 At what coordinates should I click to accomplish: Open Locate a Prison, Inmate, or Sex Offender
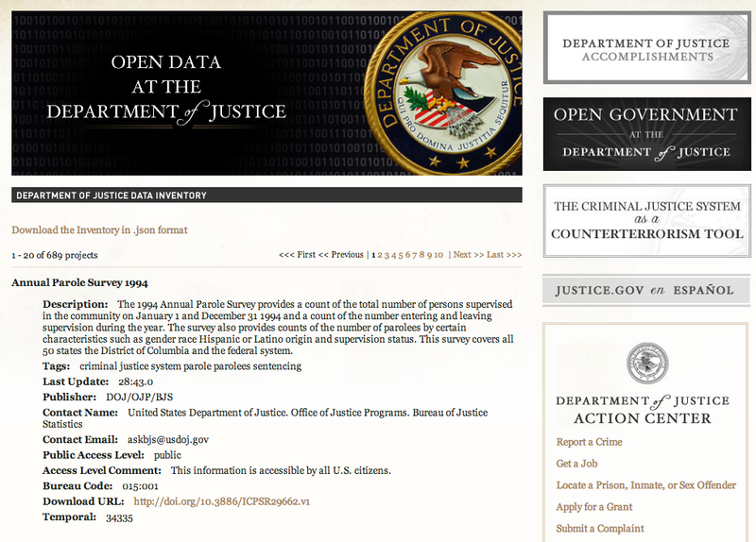click(x=645, y=485)
